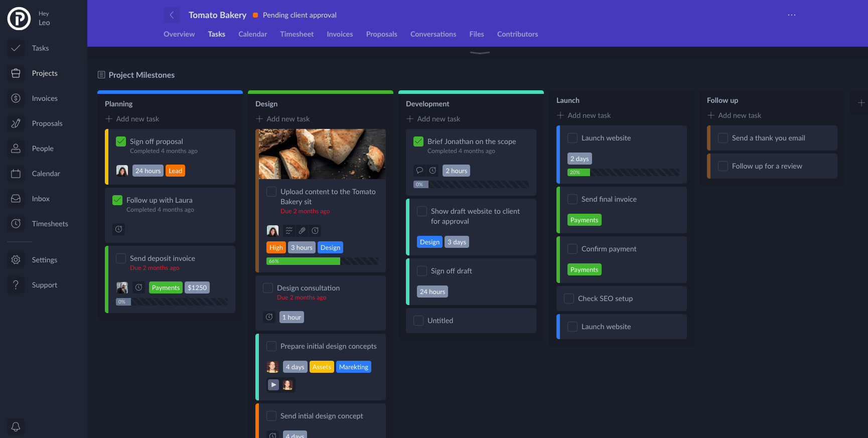This screenshot has height=438, width=868.
Task: Check off the Check SEO setup task
Action: coord(569,299)
